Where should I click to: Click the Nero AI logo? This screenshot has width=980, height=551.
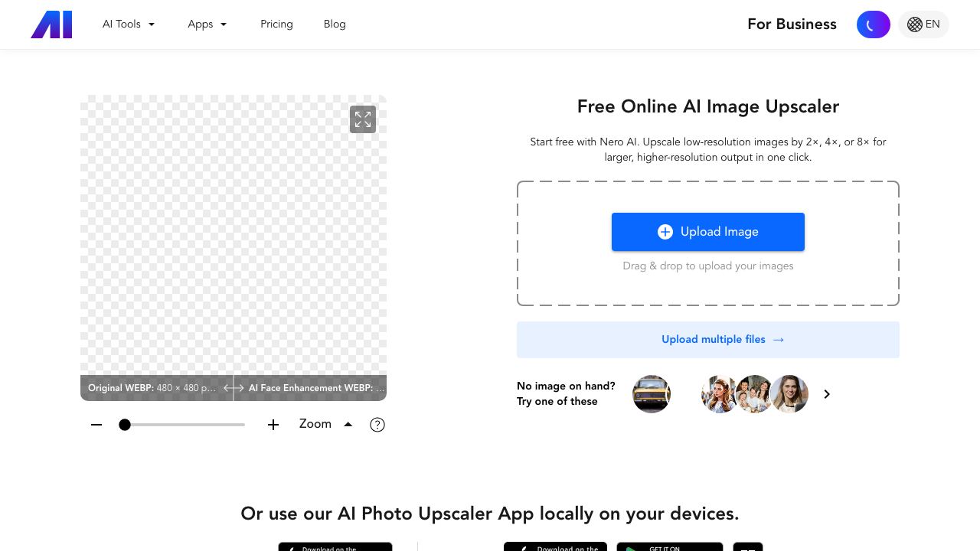(51, 24)
